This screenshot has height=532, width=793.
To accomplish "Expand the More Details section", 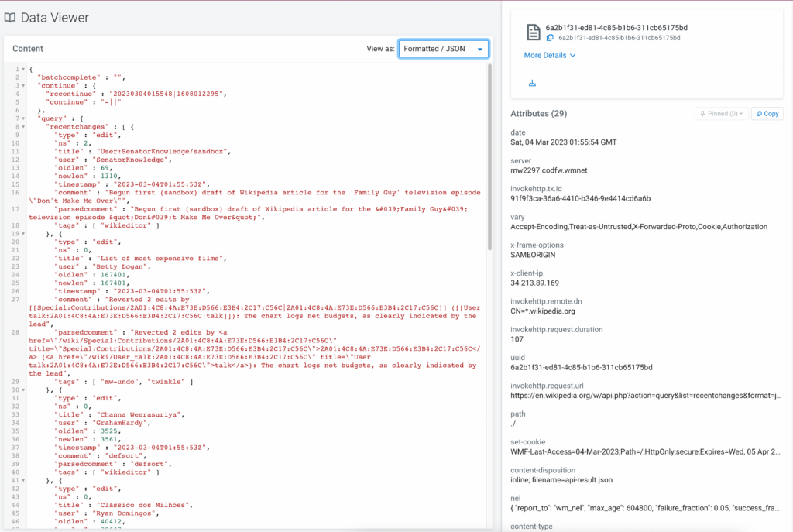I will [x=549, y=56].
